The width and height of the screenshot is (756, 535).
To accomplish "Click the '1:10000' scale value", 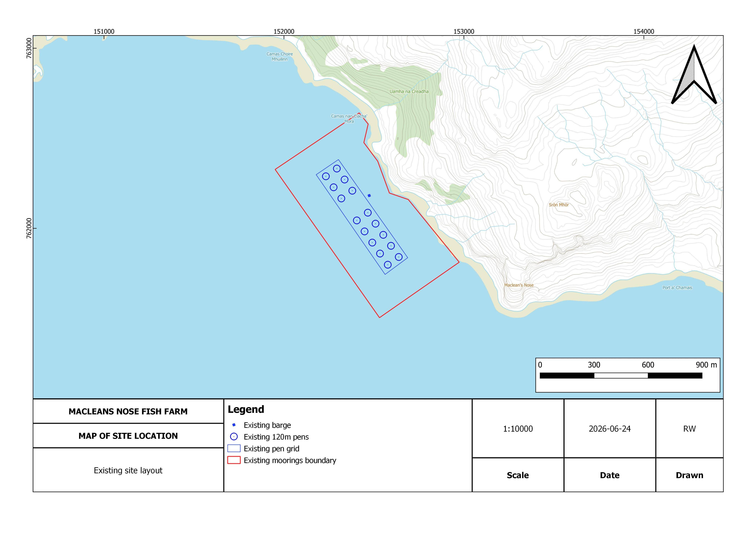I will pos(518,429).
